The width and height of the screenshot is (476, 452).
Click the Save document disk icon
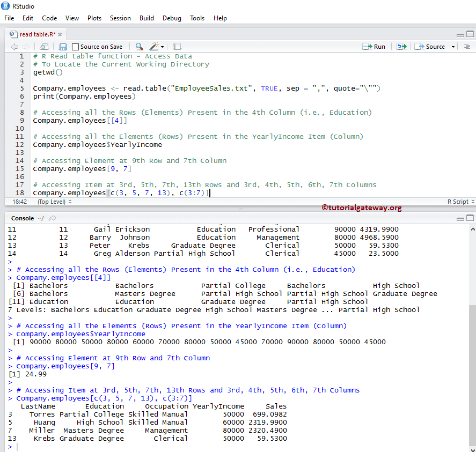tap(63, 47)
